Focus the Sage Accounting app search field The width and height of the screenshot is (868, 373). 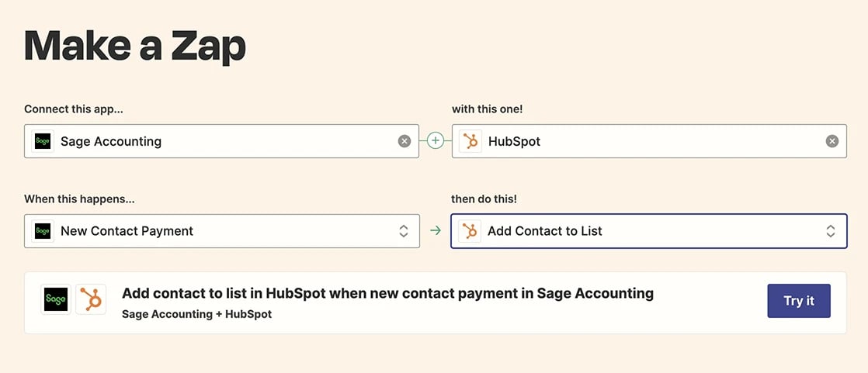(221, 141)
